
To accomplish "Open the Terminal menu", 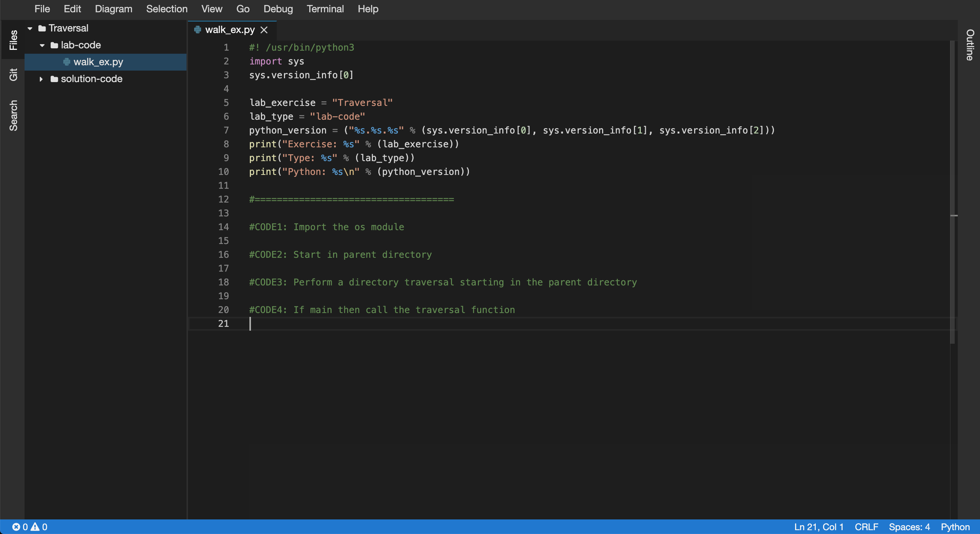I will 325,9.
